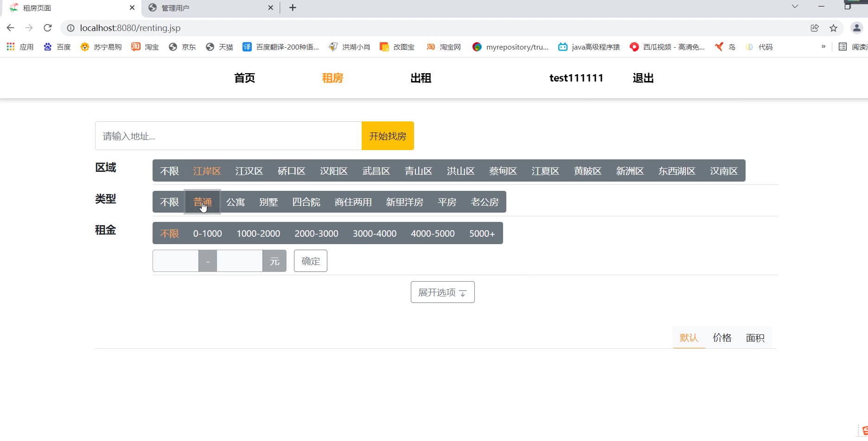Open the 百度翻译 bookmark
This screenshot has width=868, height=441.
(x=281, y=47)
